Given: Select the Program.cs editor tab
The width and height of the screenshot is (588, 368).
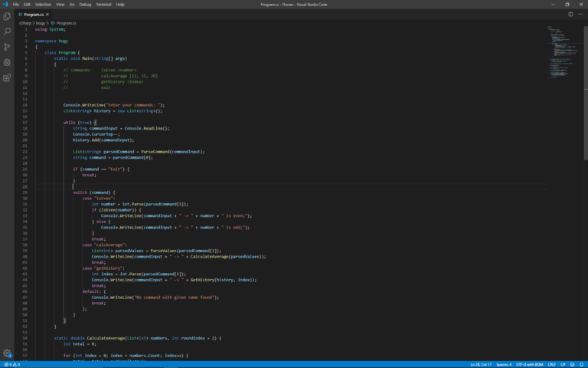Looking at the screenshot, I should point(34,14).
